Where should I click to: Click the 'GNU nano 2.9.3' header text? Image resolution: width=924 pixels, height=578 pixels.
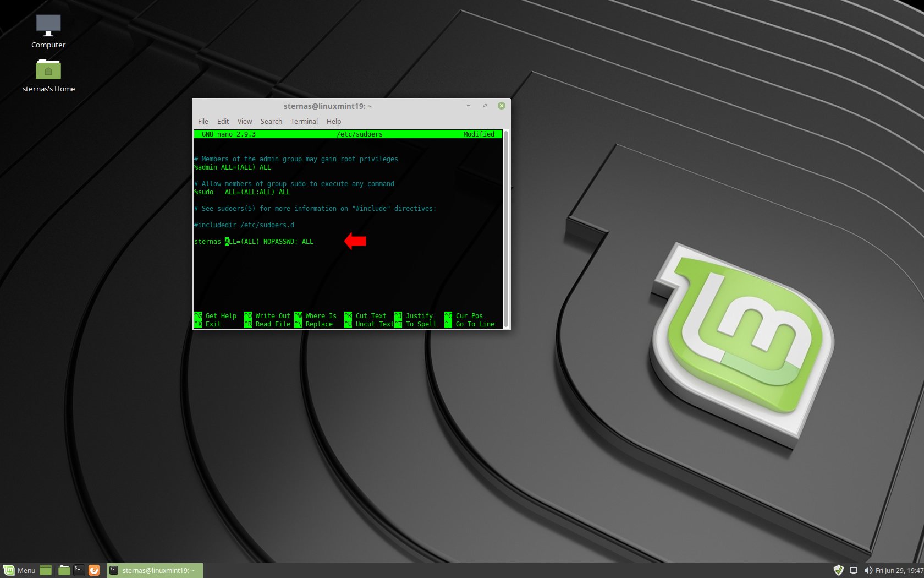pos(229,134)
